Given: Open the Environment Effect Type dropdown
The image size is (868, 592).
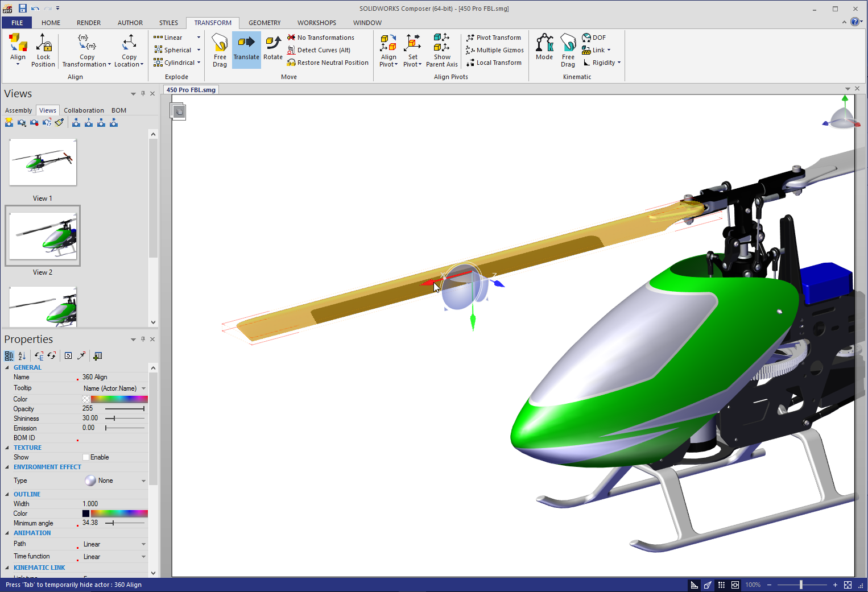Looking at the screenshot, I should (x=143, y=481).
